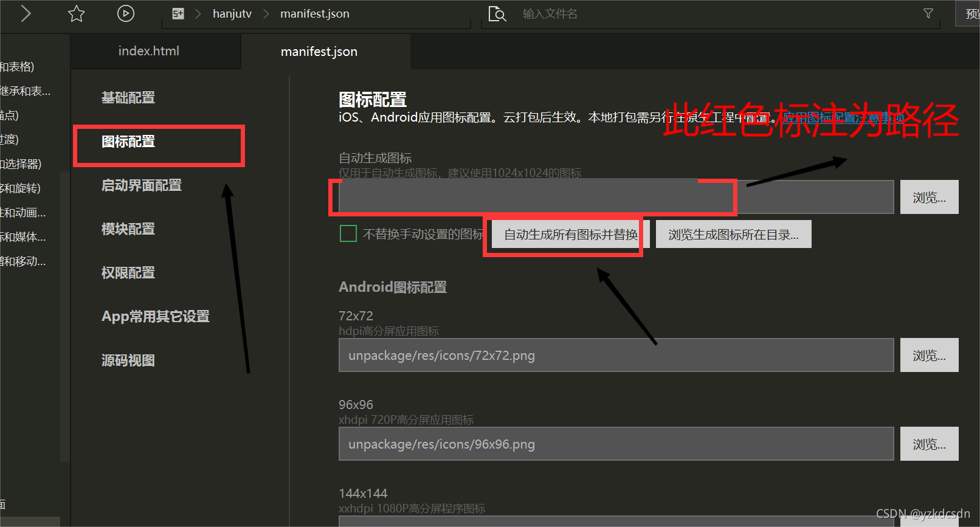
Task: Click the preview button at top right
Action: click(969, 13)
